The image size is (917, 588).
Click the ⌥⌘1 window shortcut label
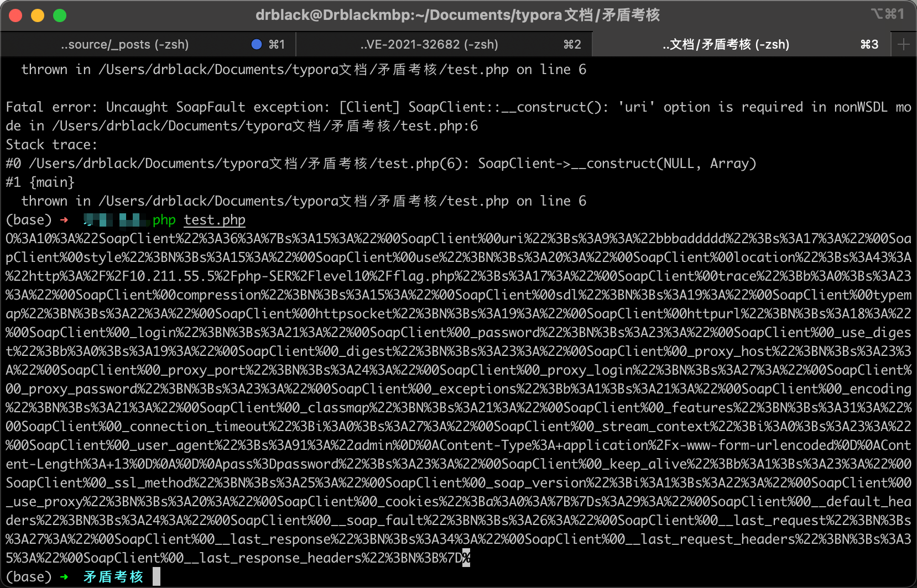[888, 14]
